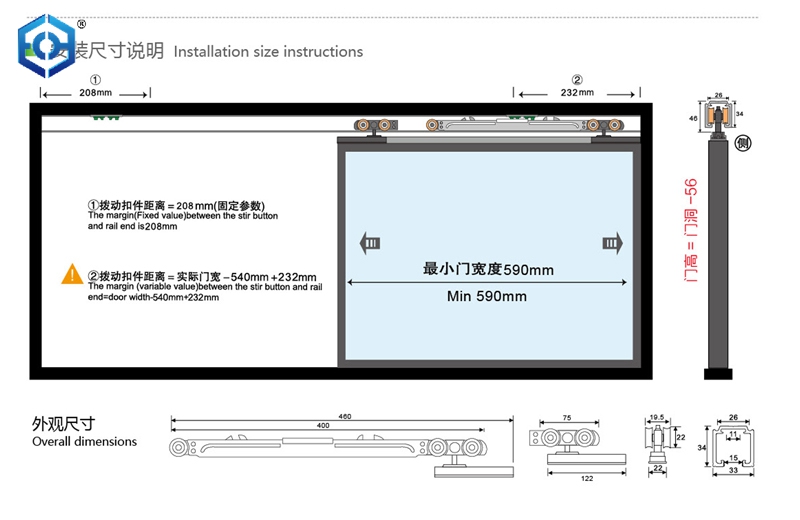Click the 'Min 590mm' door width text
This screenshot has width=800, height=520.
487,296
